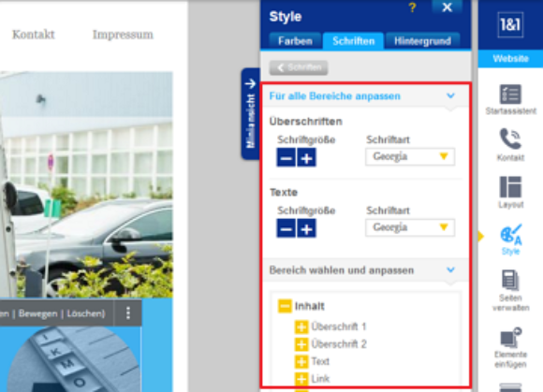
Task: Decrease the Überschriften font size
Action: 286,158
